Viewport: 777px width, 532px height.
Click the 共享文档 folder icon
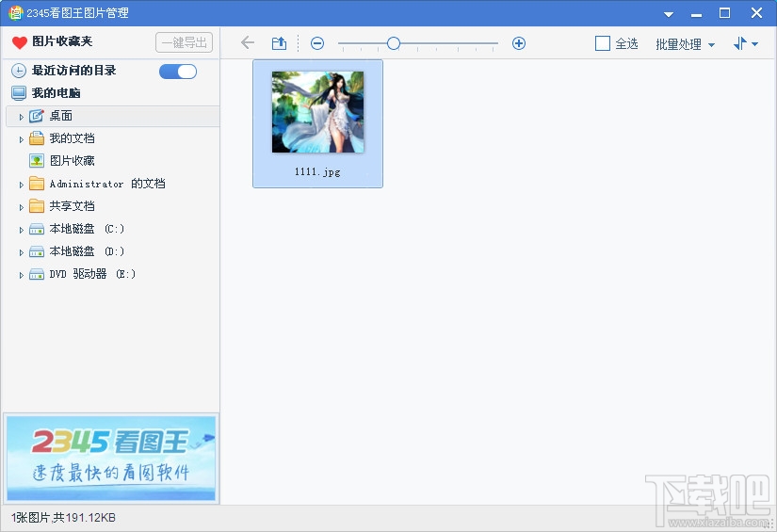(36, 206)
